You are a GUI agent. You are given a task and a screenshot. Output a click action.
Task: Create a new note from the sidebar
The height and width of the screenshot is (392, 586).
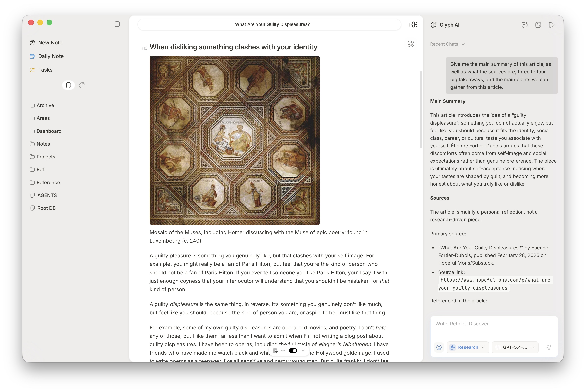point(50,42)
